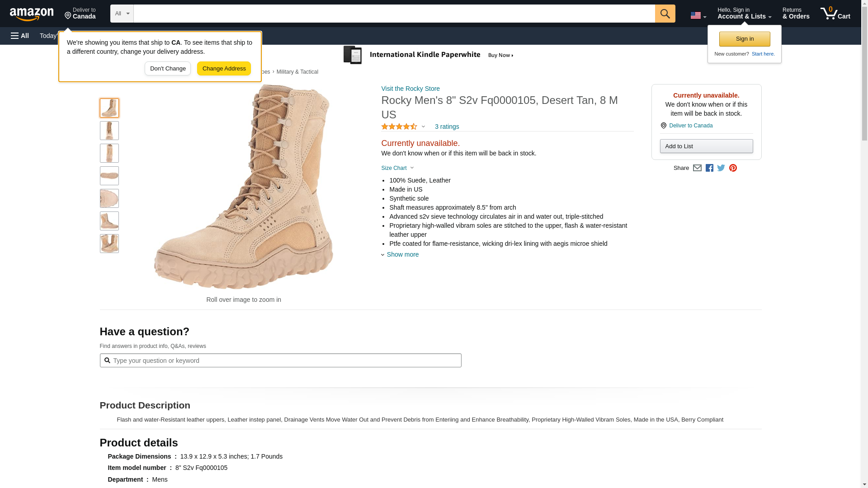Visit the Rocky Store link
Screen dimensions: 868x488
tap(410, 89)
